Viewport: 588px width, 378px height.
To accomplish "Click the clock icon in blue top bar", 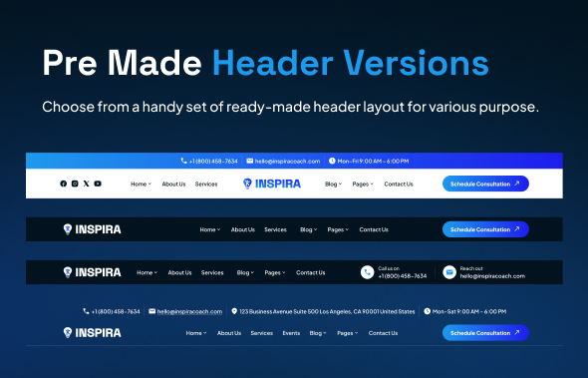I will tap(332, 161).
